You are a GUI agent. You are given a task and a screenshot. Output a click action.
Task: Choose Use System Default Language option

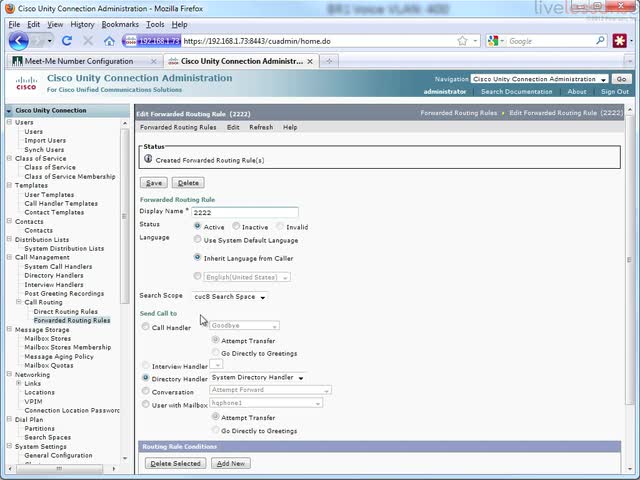(197, 239)
